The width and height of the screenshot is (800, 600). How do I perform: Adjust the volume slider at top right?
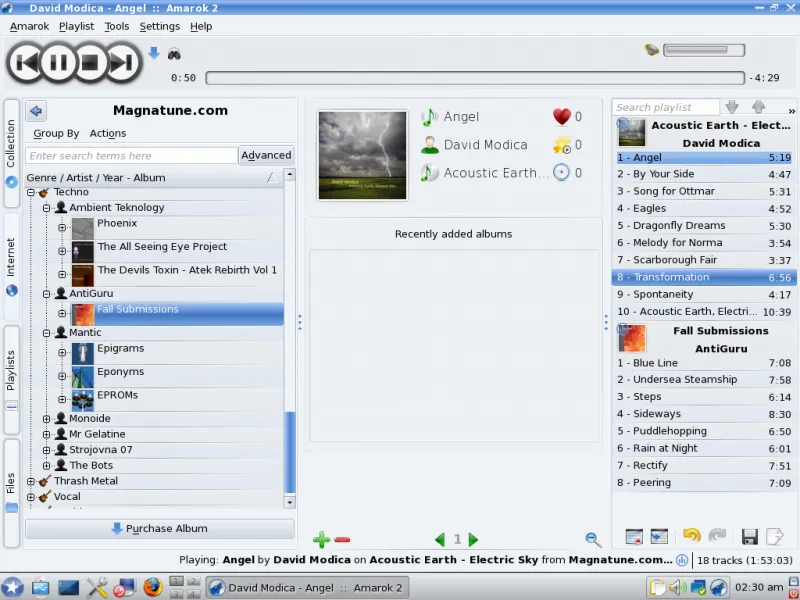[703, 49]
